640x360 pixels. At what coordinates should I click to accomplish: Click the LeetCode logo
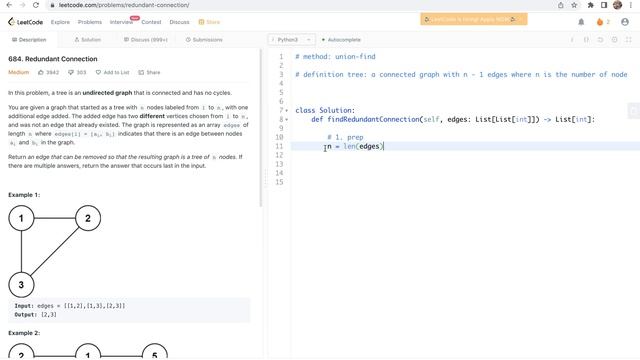coord(25,22)
